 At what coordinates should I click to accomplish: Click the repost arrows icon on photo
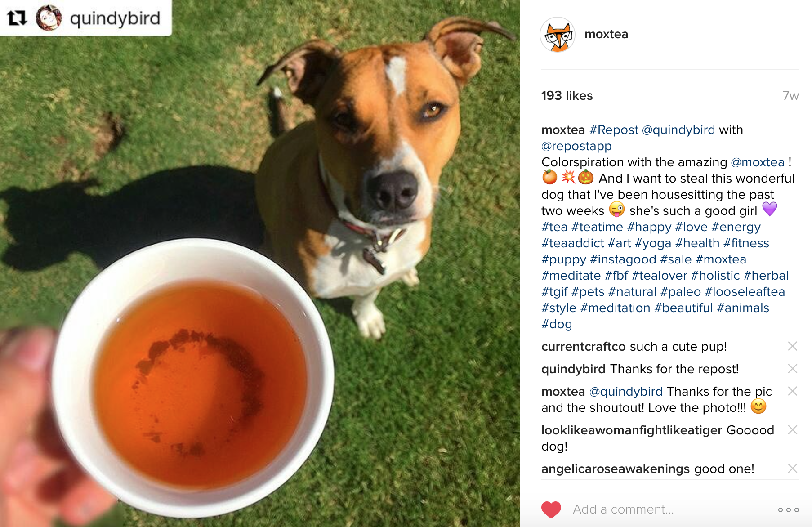point(17,18)
